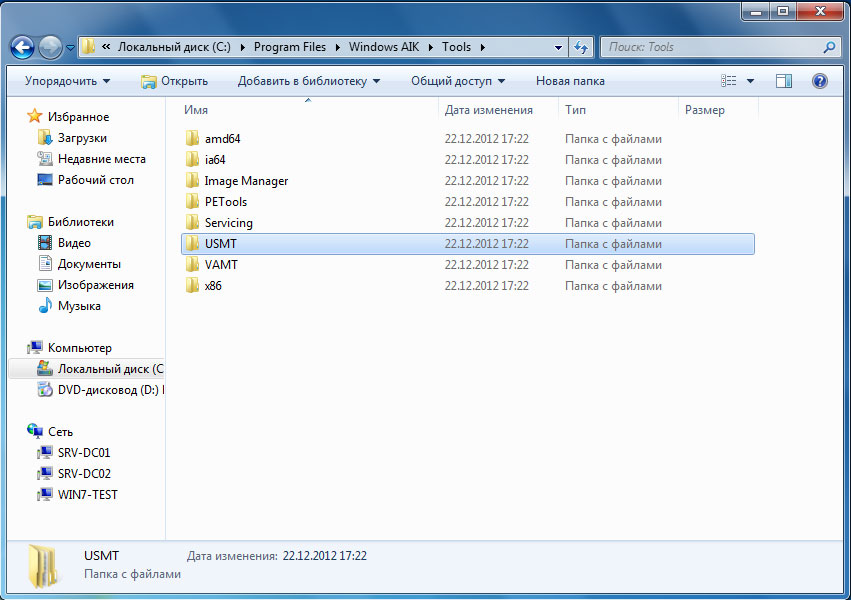Select Библиотеки in navigation pane
This screenshot has height=600, width=851.
(80, 222)
